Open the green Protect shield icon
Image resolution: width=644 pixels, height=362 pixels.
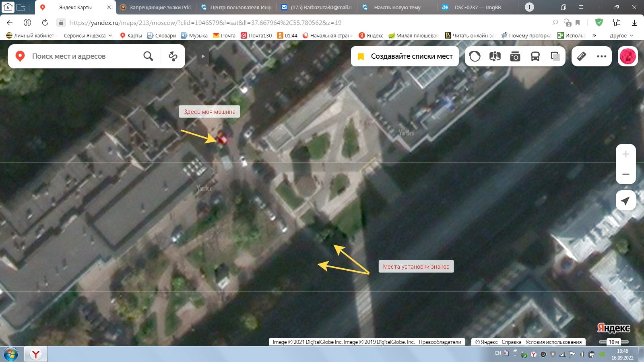coord(599,23)
